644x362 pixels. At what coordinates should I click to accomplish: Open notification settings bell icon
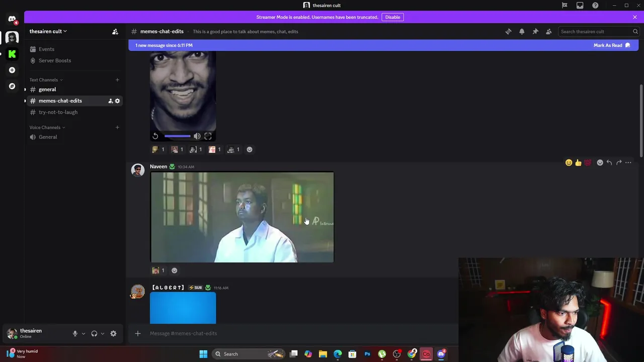tap(522, 32)
